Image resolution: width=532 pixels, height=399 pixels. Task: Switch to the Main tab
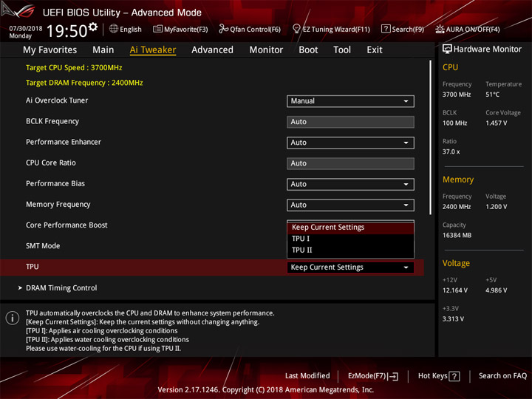[x=103, y=50]
